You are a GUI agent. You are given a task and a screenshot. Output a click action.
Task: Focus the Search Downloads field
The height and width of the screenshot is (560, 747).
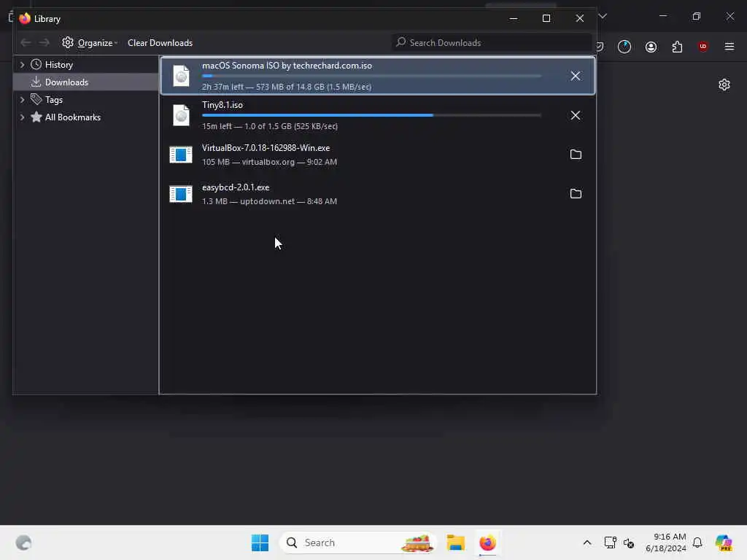[491, 43]
